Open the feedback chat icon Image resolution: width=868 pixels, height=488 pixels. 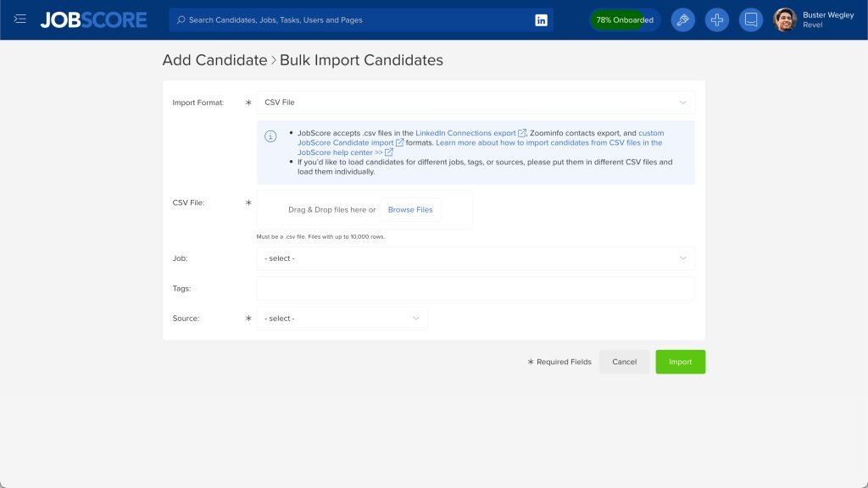point(751,19)
